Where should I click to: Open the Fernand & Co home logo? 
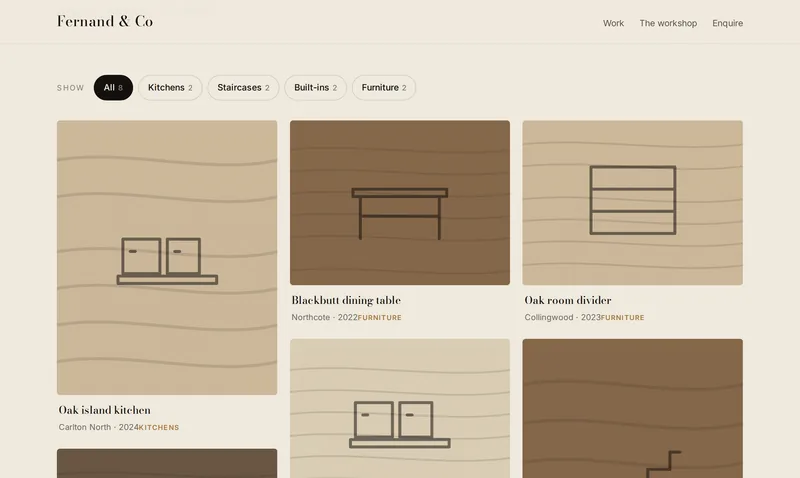[105, 21]
